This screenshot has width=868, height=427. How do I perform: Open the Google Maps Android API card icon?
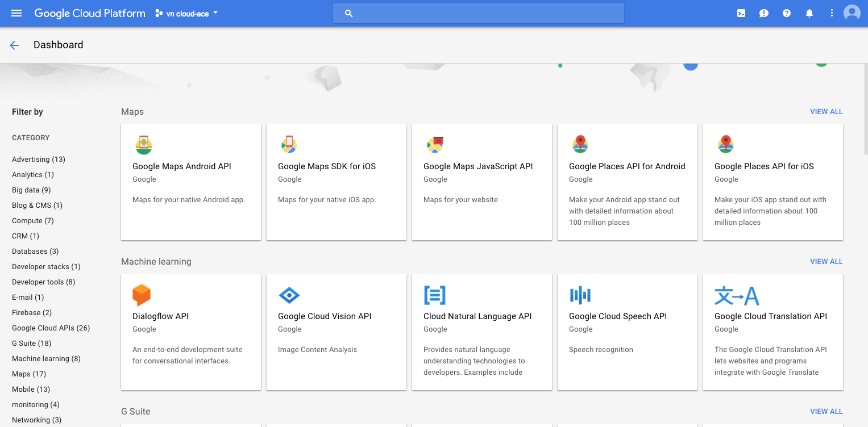click(144, 145)
